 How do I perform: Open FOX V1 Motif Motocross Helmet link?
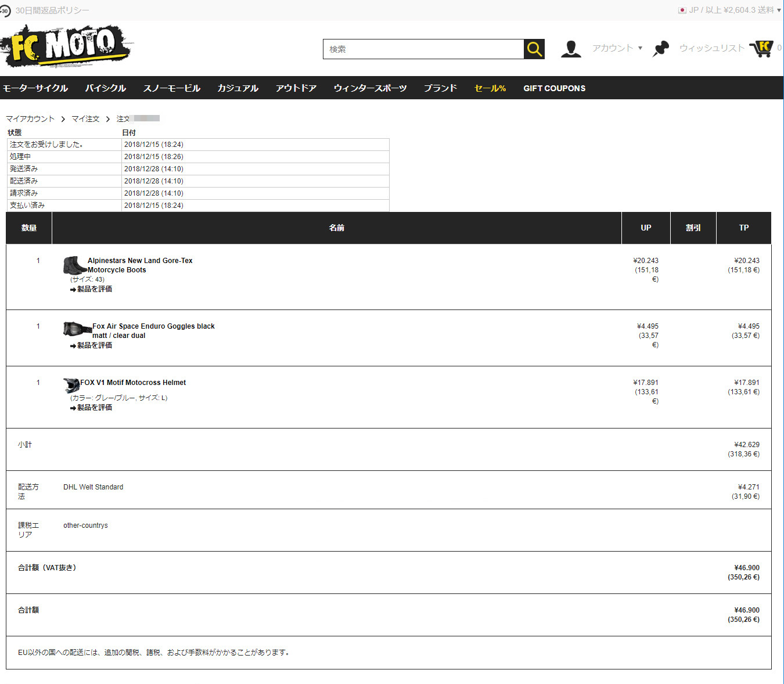coord(133,383)
